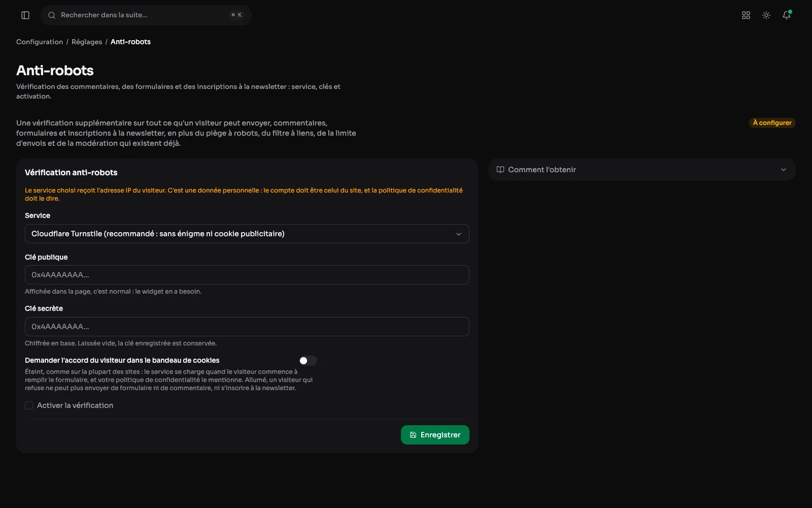Viewport: 812px width, 508px height.
Task: Focus the Rechercher dans la suite search box
Action: [x=146, y=15]
